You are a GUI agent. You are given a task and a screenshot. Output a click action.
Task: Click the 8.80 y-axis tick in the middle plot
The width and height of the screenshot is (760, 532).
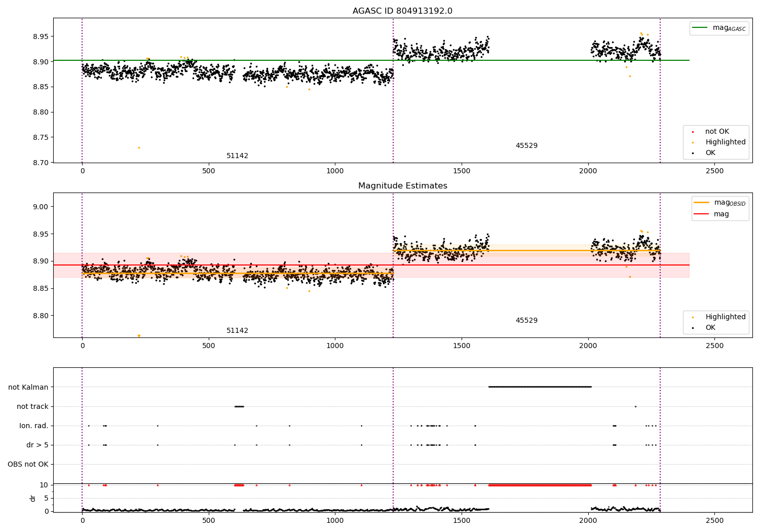click(41, 316)
